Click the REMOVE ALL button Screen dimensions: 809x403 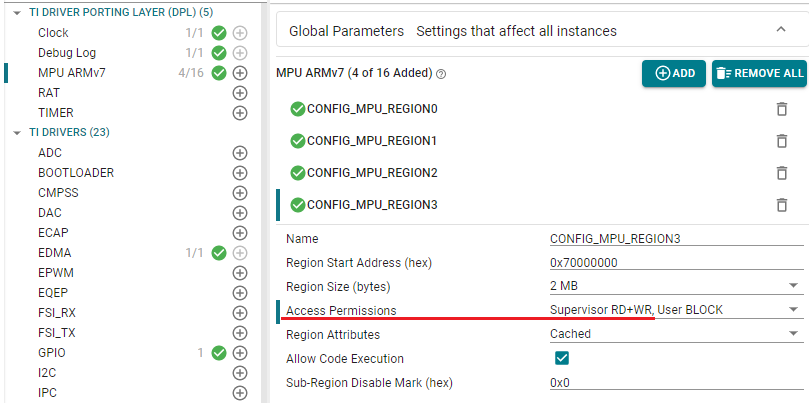point(758,73)
